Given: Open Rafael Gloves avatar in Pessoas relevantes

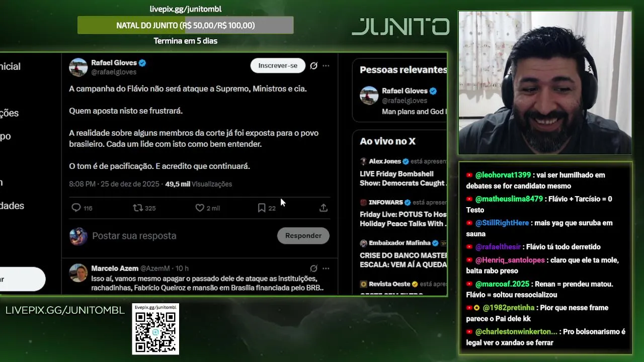Looking at the screenshot, I should [x=369, y=96].
